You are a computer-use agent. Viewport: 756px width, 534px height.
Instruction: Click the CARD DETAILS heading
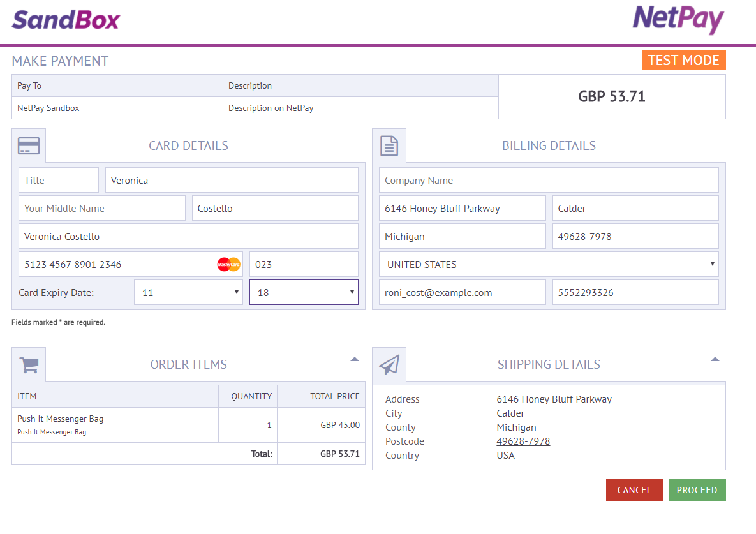tap(188, 145)
